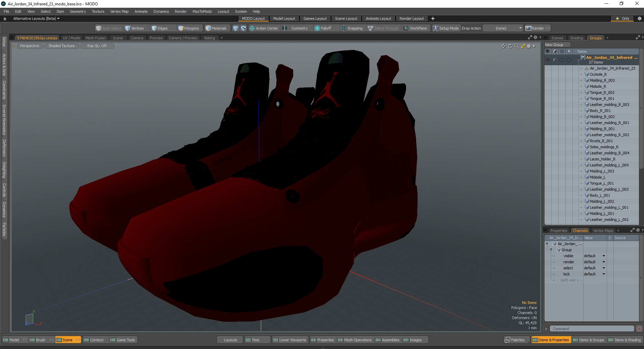Open the WorkPlane options

(415, 28)
